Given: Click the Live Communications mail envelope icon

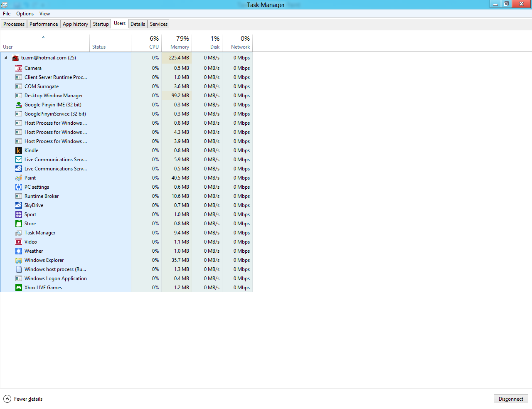Looking at the screenshot, I should (19, 160).
